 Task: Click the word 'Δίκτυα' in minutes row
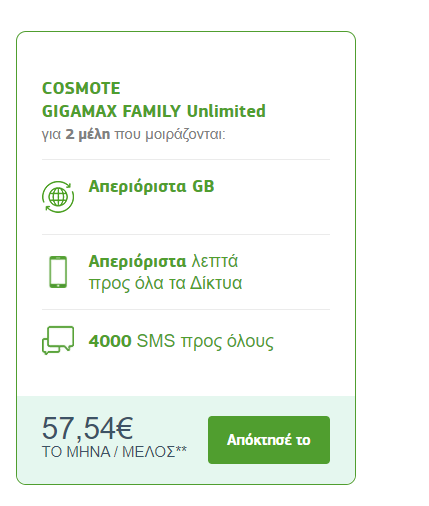216,283
